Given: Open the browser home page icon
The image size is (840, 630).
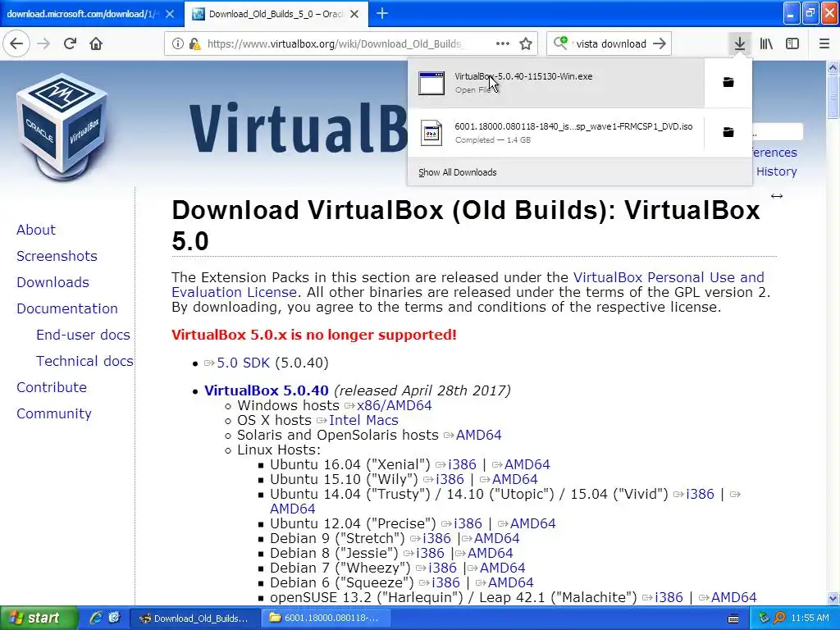Looking at the screenshot, I should coord(96,43).
